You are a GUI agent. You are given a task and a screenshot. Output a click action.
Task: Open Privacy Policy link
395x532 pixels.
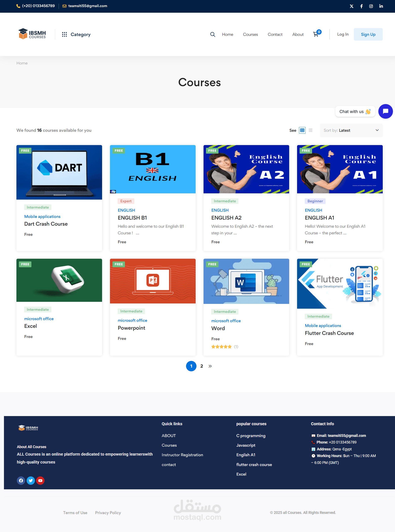108,513
